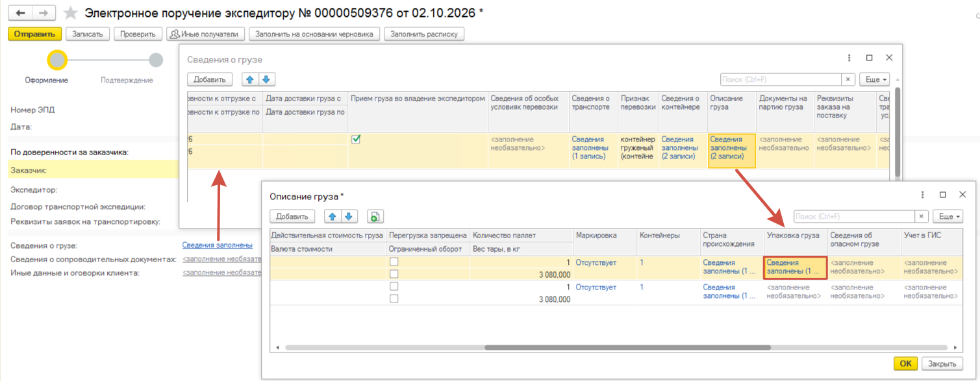
Task: Open the three-dot menu of Описание груза
Action: (x=923, y=195)
